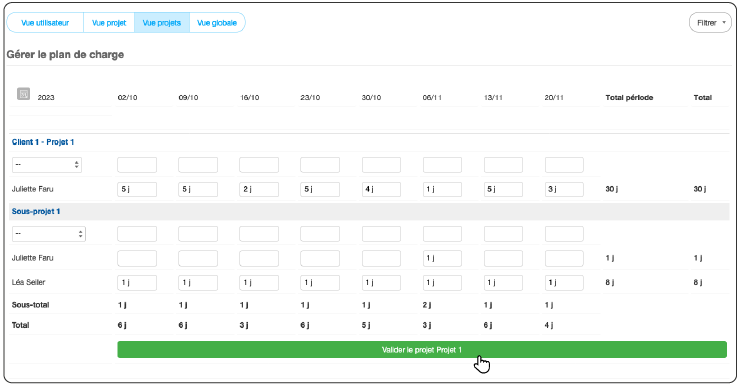Switch to Vue globale tab
This screenshot has width=742, height=386.
pos(217,23)
